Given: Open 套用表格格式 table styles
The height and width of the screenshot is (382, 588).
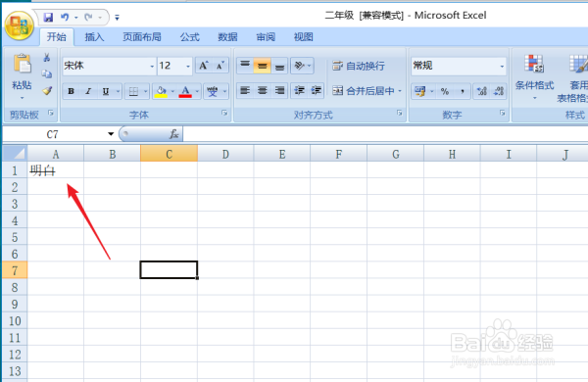Looking at the screenshot, I should 573,78.
